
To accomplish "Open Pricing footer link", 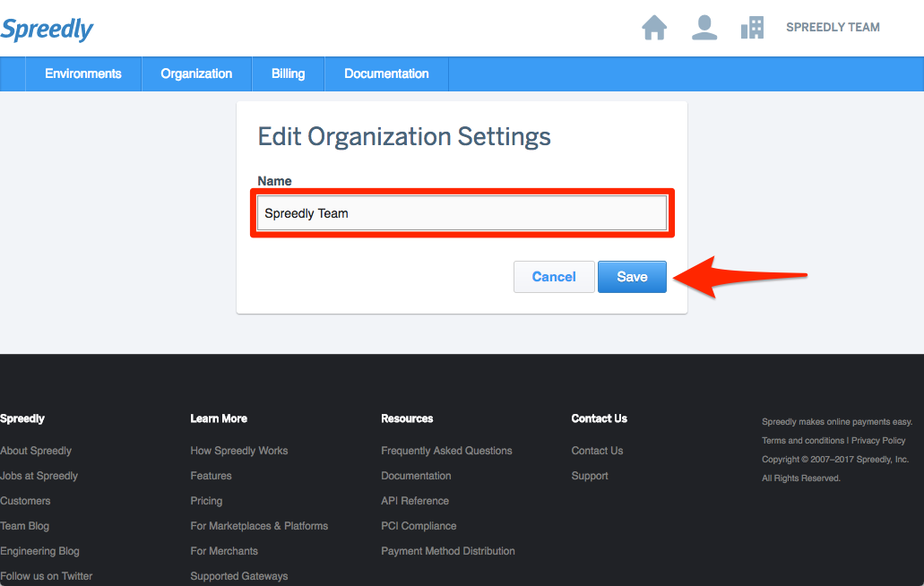I will pos(206,501).
